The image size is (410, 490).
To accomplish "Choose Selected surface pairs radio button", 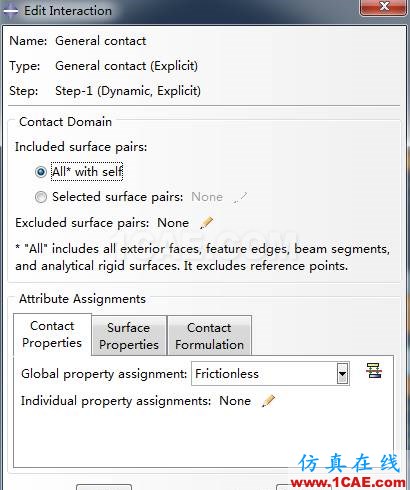I will pyautogui.click(x=41, y=197).
